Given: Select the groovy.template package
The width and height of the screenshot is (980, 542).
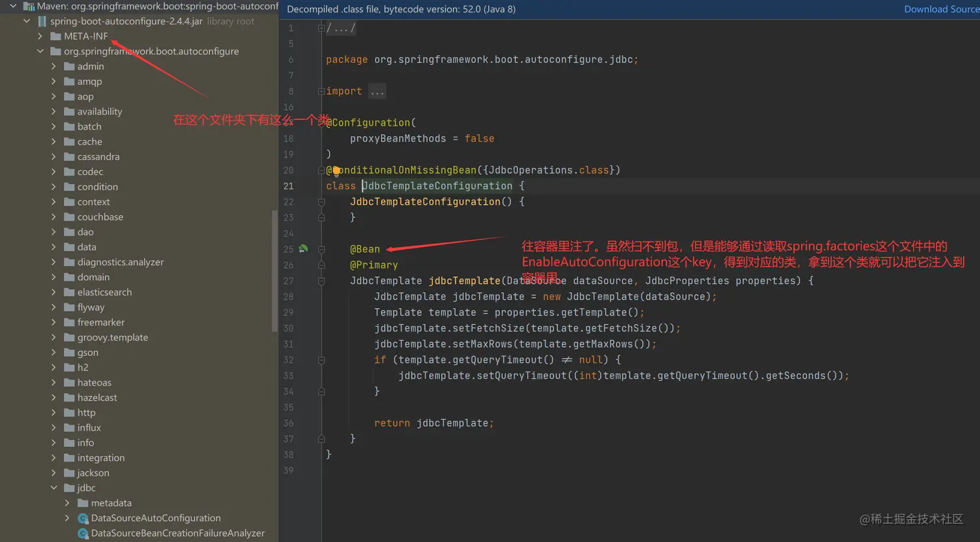Looking at the screenshot, I should pos(112,337).
